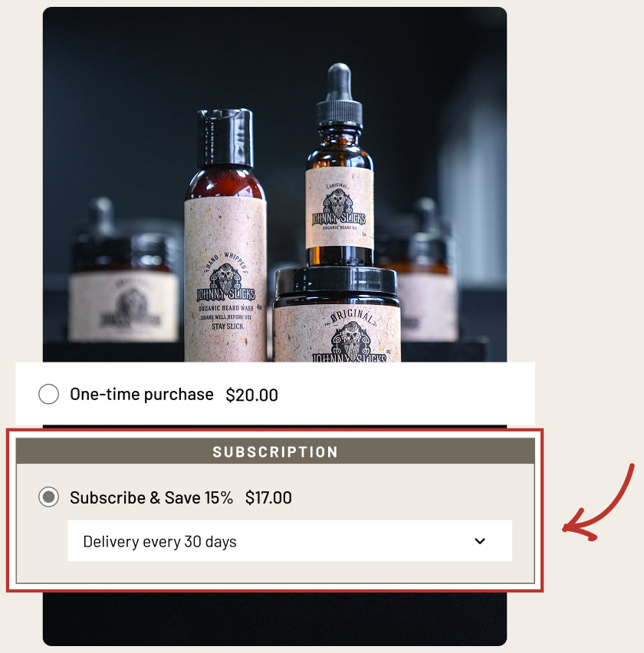The width and height of the screenshot is (644, 653).
Task: Click the Johnny Slicks logo on wash bottle
Action: (225, 284)
